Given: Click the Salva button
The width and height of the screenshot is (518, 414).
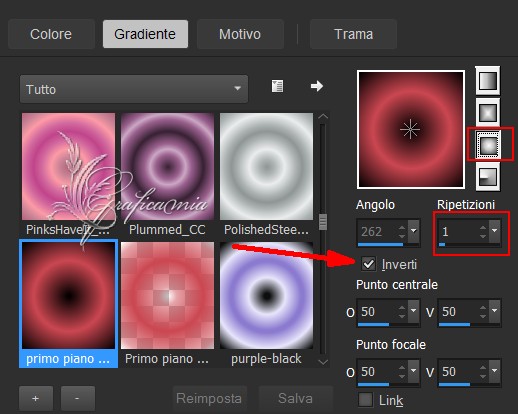Looking at the screenshot, I should click(x=295, y=398).
